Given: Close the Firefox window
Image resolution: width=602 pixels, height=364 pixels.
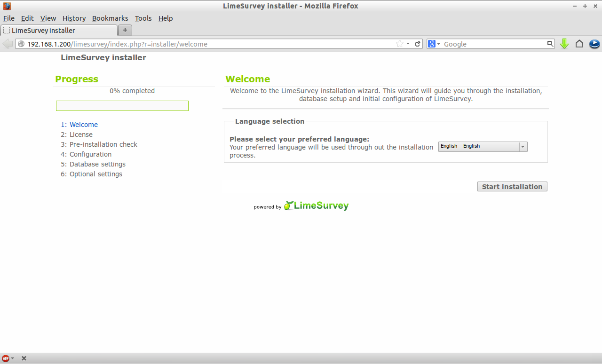Looking at the screenshot, I should 595,6.
